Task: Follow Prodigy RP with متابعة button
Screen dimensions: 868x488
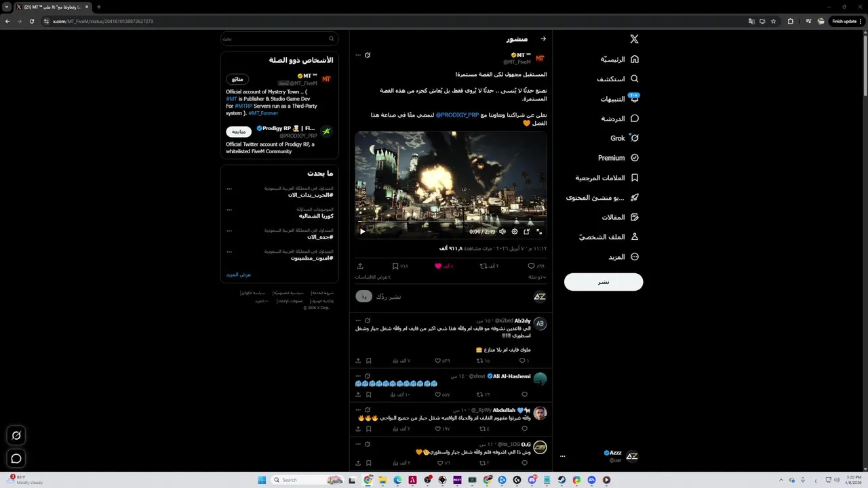Action: pos(239,131)
